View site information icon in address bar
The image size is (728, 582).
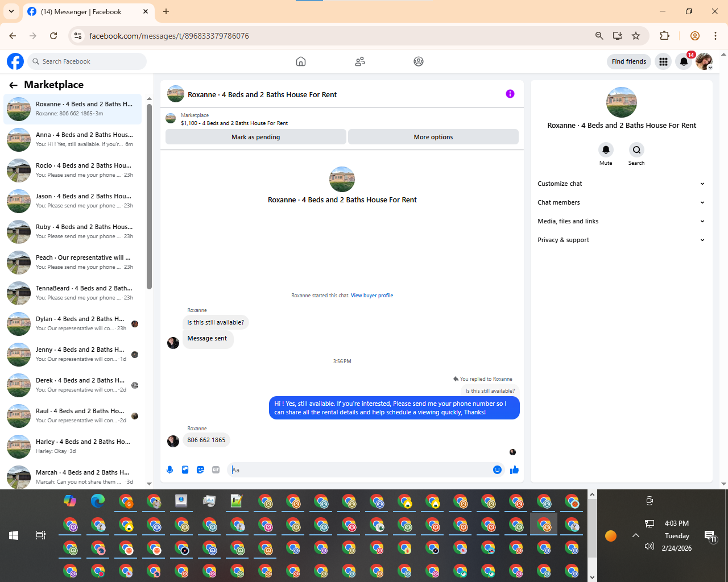[78, 36]
